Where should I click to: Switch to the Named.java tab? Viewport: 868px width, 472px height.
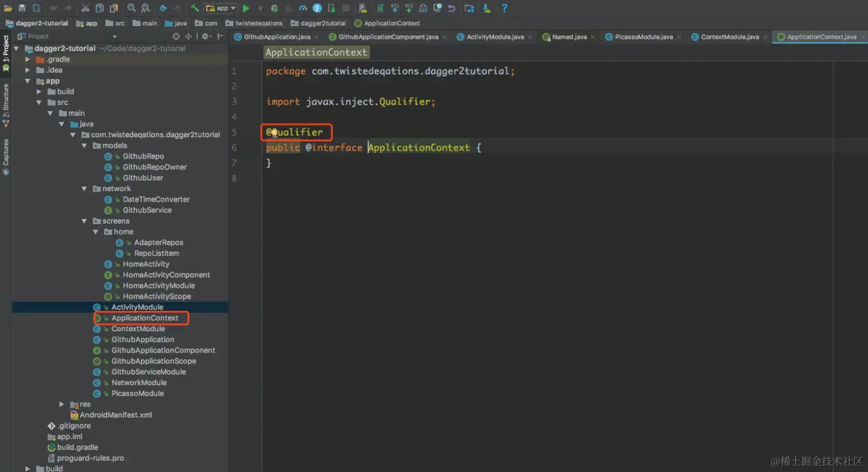point(569,37)
